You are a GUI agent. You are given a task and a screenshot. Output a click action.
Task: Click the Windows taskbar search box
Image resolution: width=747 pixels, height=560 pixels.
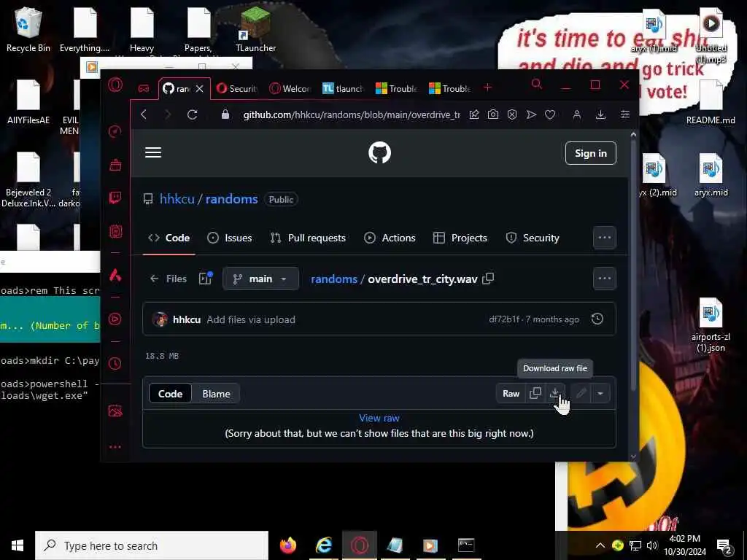pyautogui.click(x=152, y=545)
